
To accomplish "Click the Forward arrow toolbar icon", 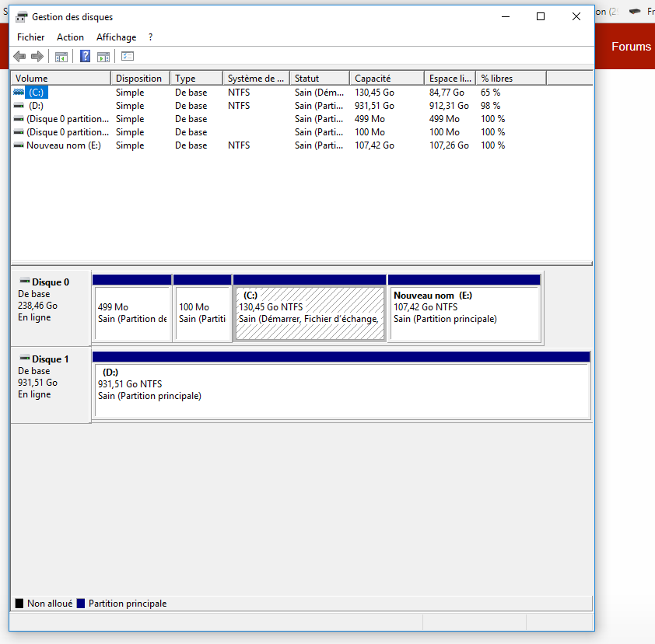I will tap(37, 56).
